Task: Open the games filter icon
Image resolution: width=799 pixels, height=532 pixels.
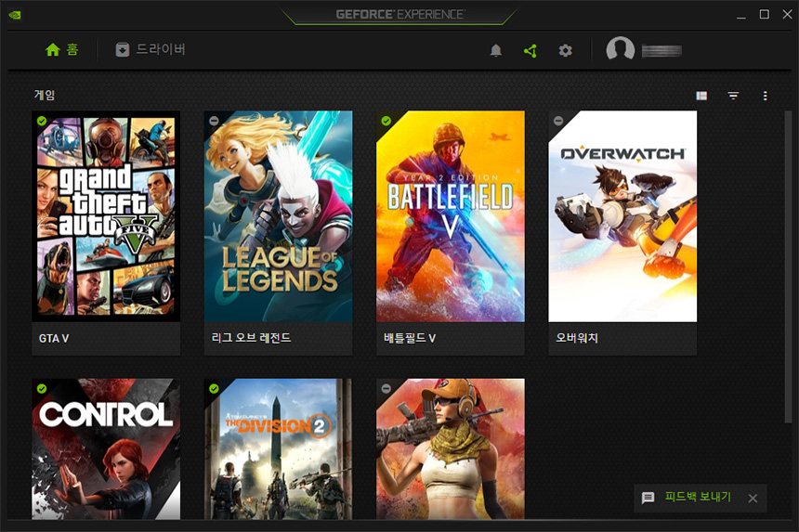Action: click(733, 96)
